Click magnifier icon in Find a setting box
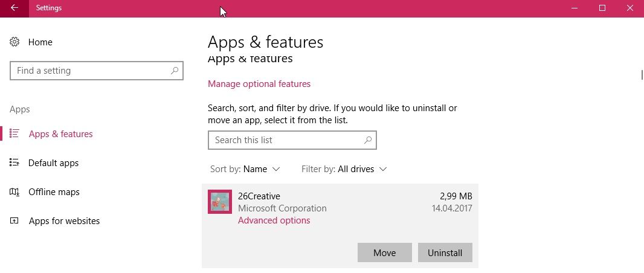644x273 pixels. click(175, 71)
